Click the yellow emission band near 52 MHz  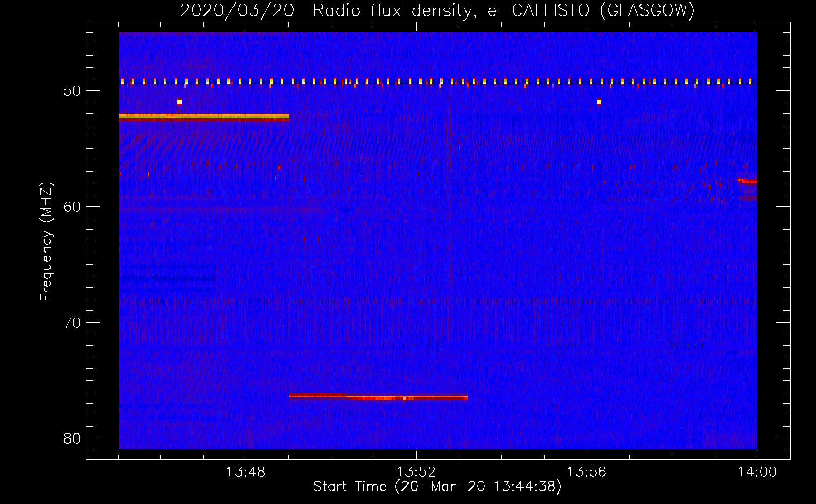[x=204, y=117]
